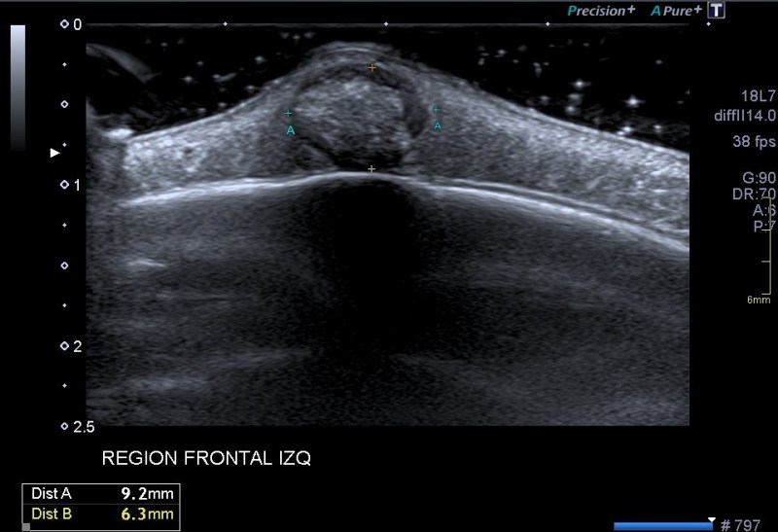778x532 pixels.
Task: Click the APure+ indicator
Action: click(x=676, y=10)
